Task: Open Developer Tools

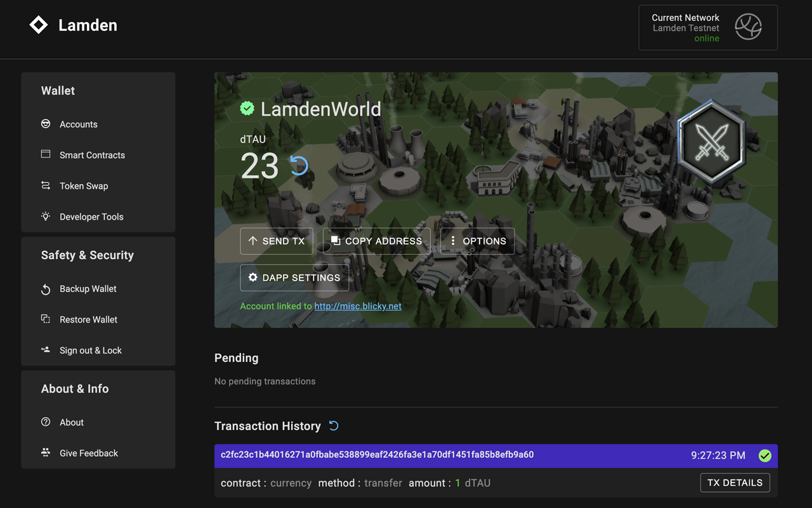Action: (x=91, y=217)
